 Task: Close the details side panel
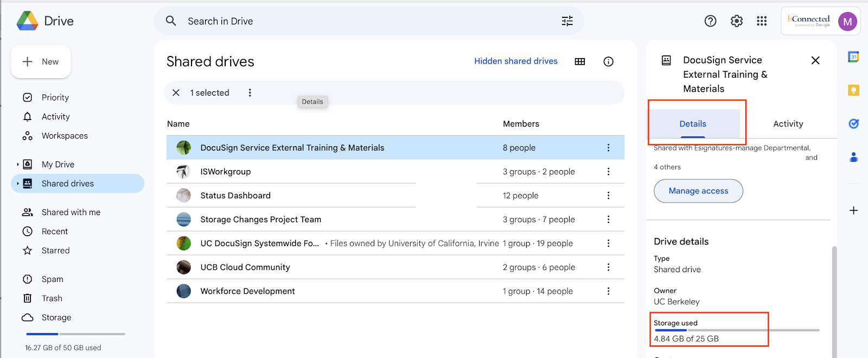815,60
